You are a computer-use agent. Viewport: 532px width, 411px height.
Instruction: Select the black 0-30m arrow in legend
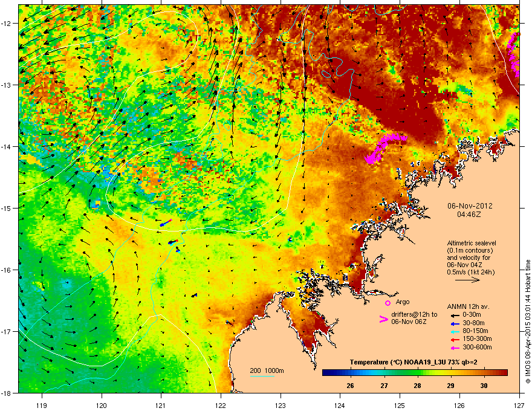click(x=455, y=316)
